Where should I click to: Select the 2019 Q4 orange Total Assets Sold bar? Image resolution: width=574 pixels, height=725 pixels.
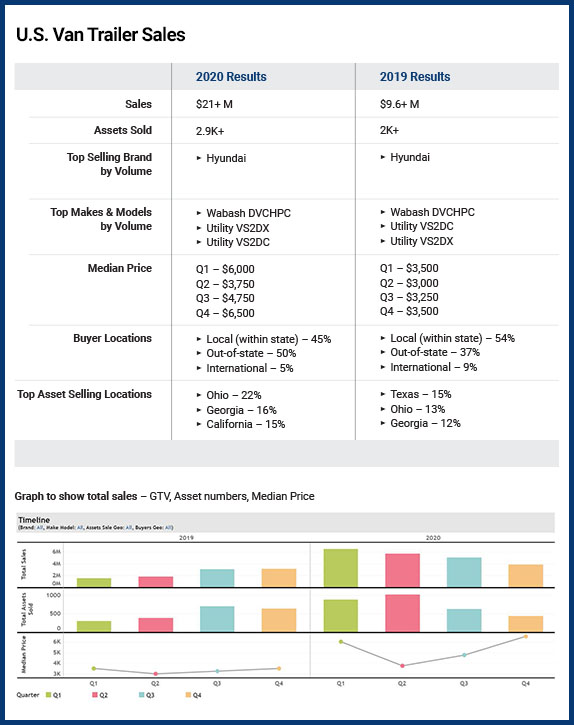(279, 620)
